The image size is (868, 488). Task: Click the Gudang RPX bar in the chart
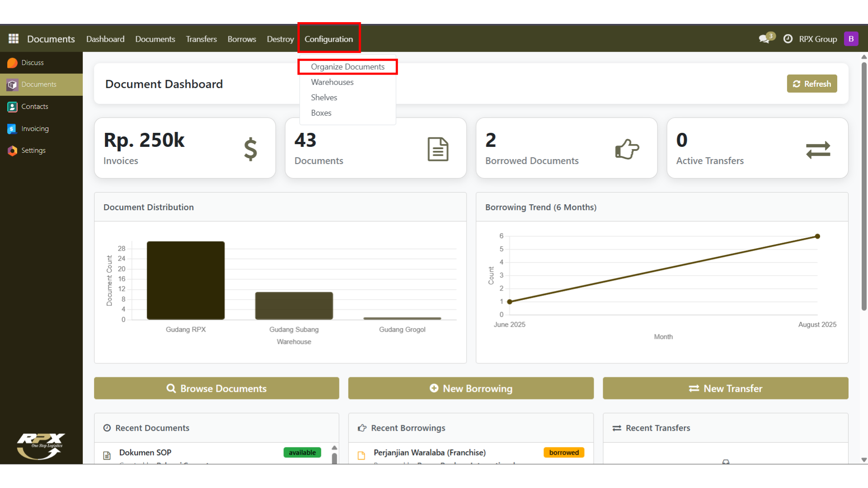185,280
